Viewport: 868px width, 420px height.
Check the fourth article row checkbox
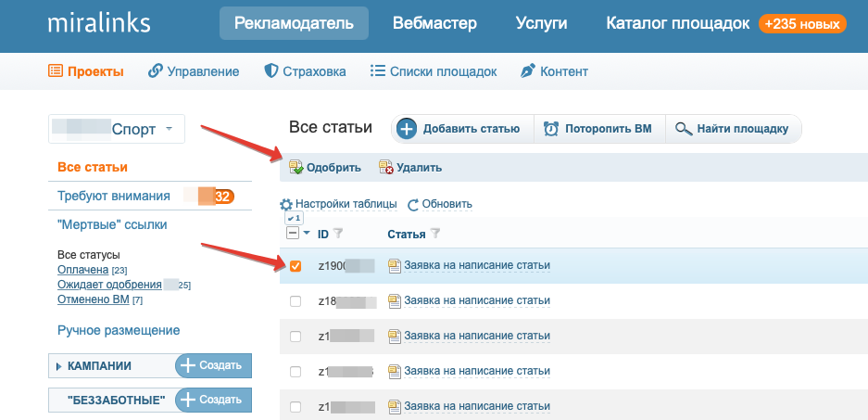pyautogui.click(x=296, y=371)
